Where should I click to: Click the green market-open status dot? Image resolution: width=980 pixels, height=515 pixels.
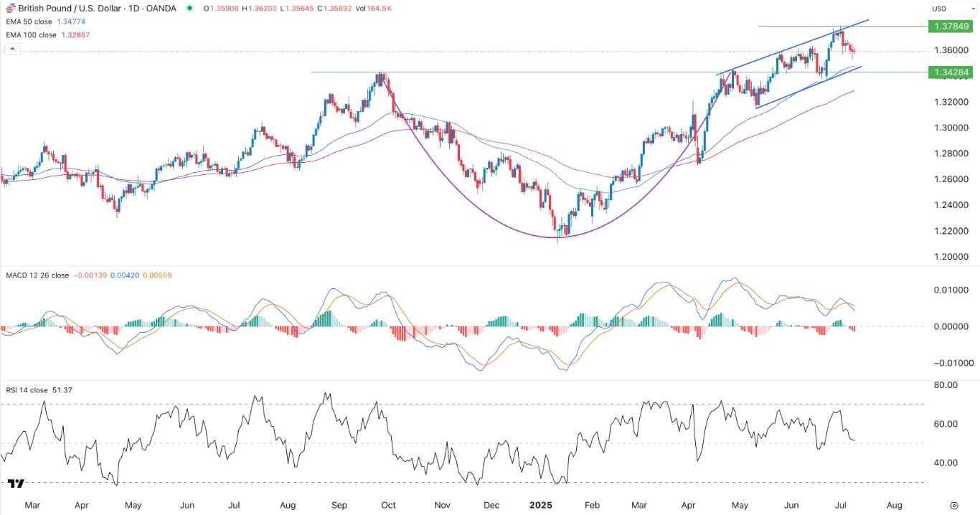[189, 7]
